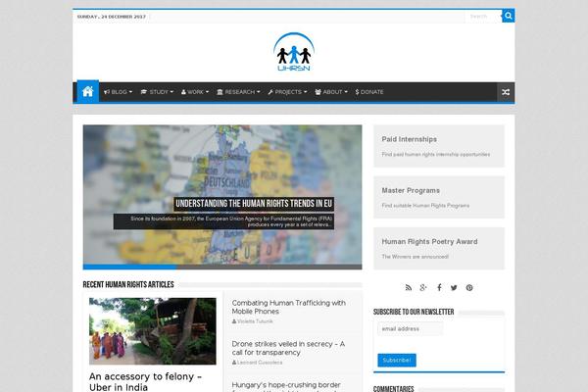This screenshot has height=392, width=588.
Task: Open the RSS feed icon
Action: coord(409,288)
